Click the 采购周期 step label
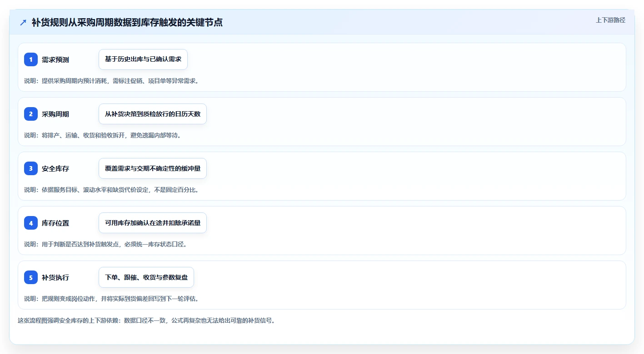Image resolution: width=644 pixels, height=354 pixels. [55, 114]
